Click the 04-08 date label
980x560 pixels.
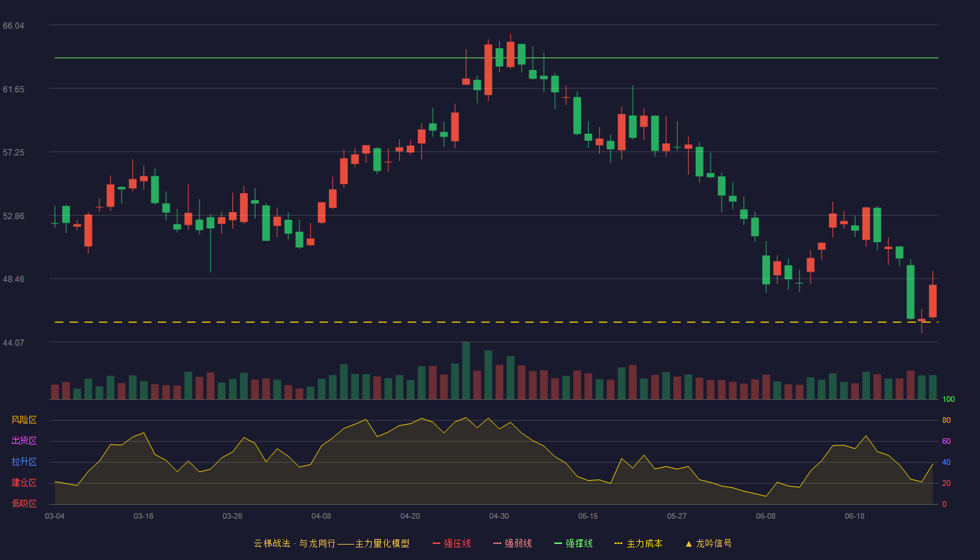pos(321,516)
